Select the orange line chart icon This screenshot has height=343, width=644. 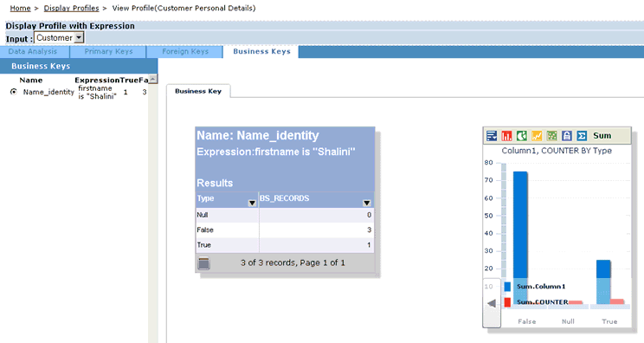tap(537, 136)
